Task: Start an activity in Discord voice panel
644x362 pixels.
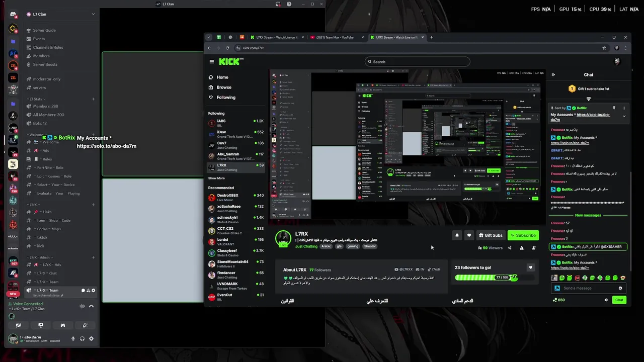Action: pos(63,325)
